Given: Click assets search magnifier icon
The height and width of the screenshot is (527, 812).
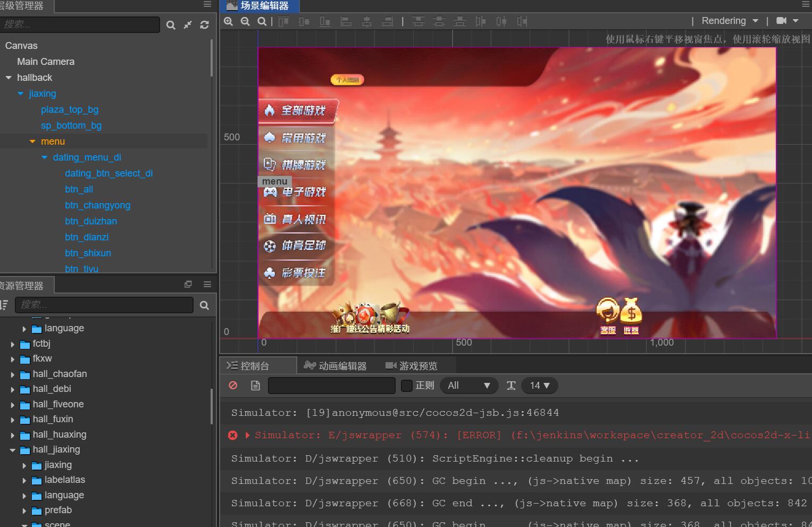Looking at the screenshot, I should click(204, 305).
